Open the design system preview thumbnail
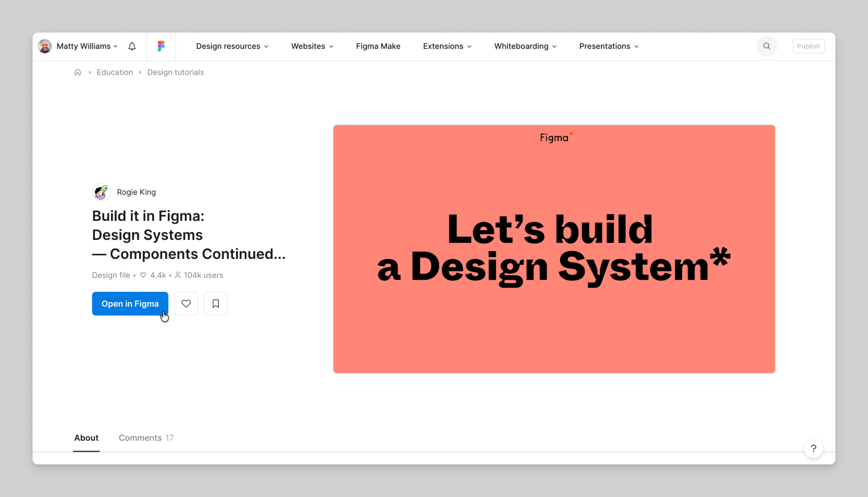Screen dimensions: 868x497 click(x=554, y=249)
